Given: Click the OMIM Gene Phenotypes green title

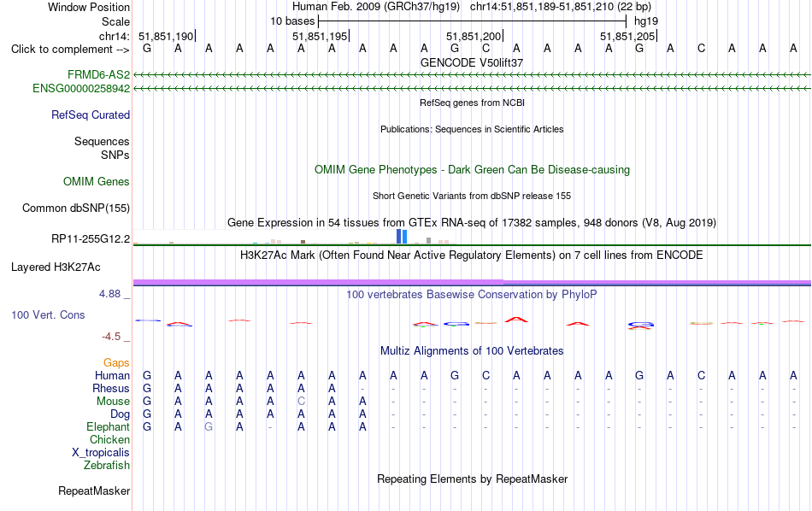Looking at the screenshot, I should tap(472, 170).
